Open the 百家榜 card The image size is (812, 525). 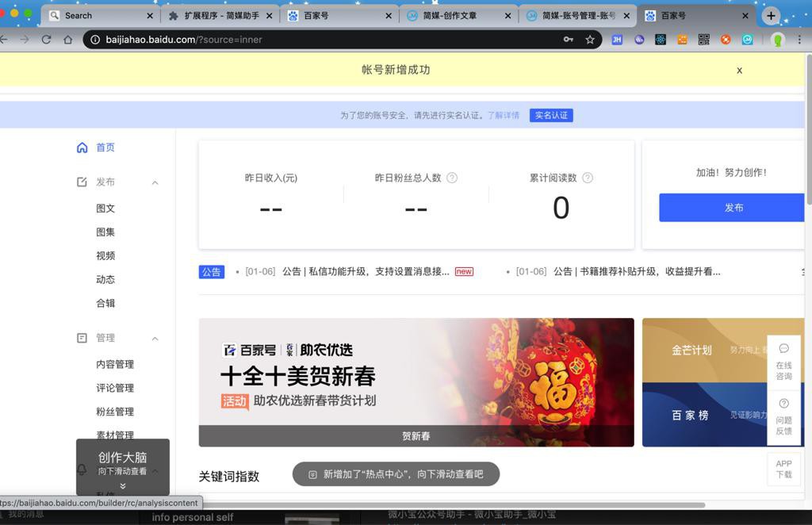pyautogui.click(x=704, y=415)
